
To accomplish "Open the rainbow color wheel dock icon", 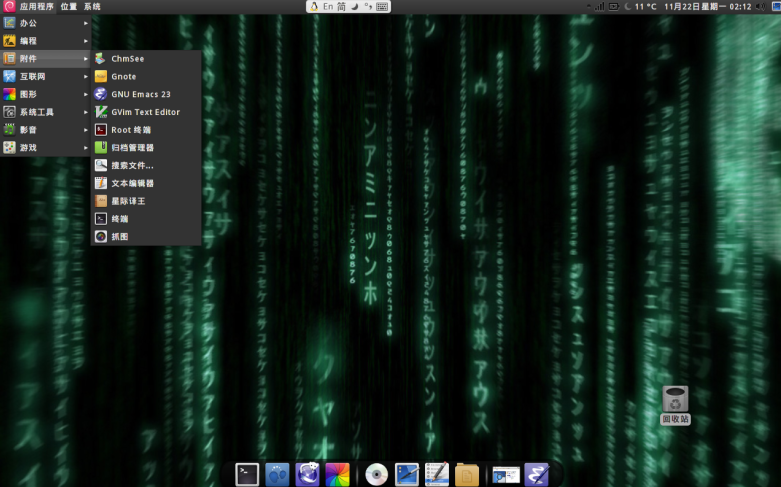I will (x=338, y=474).
